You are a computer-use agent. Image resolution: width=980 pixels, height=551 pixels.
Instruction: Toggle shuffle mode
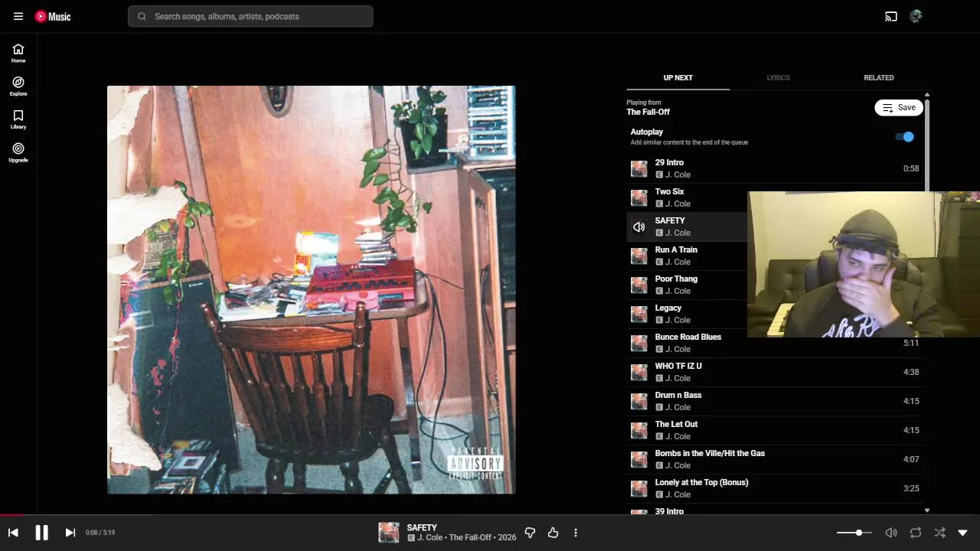[939, 533]
